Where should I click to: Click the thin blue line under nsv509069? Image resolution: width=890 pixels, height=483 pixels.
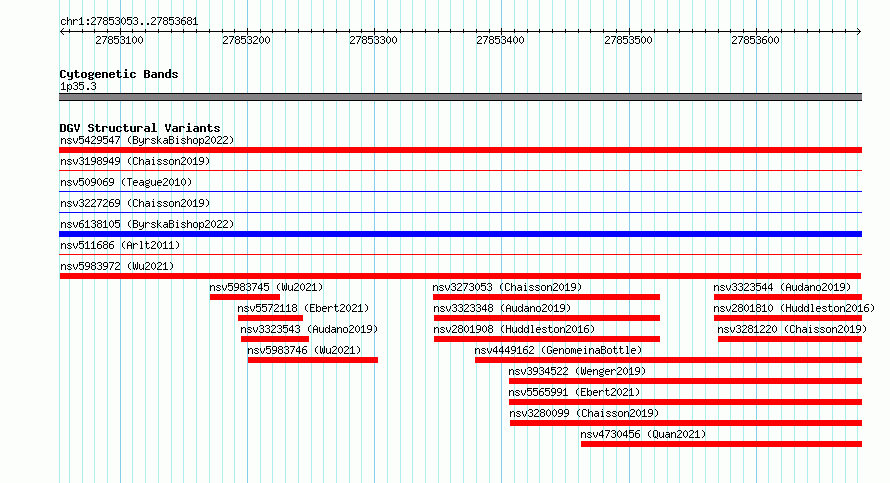(x=460, y=191)
